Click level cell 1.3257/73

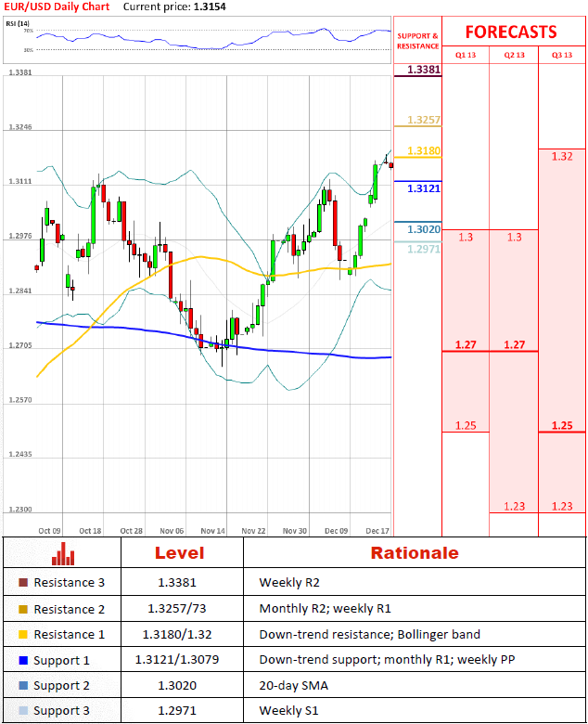(x=176, y=609)
